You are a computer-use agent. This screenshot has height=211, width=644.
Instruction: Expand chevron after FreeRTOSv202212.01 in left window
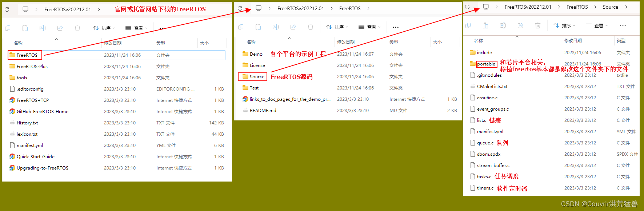99,9
